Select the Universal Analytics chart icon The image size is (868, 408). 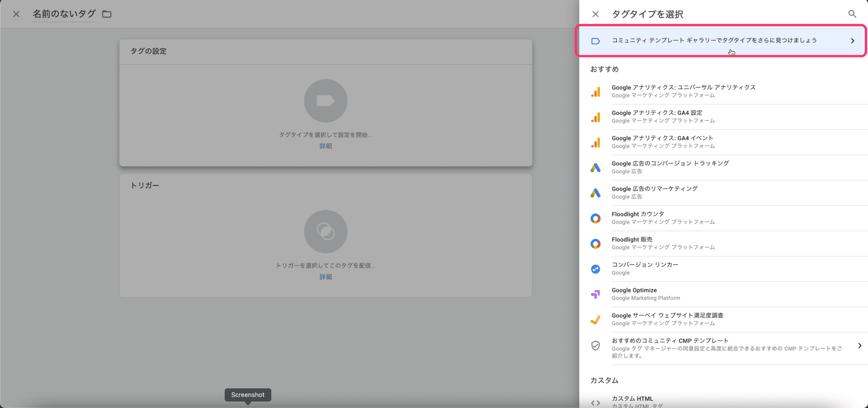[596, 92]
